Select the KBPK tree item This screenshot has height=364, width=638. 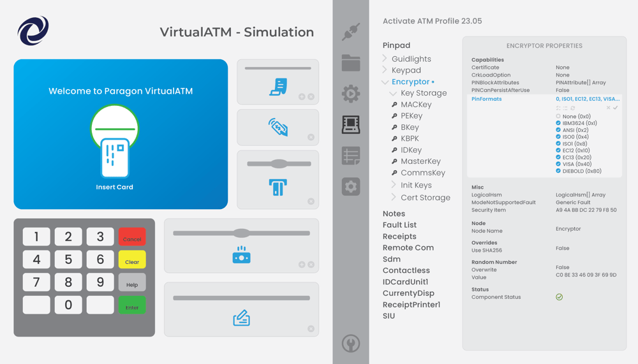pyautogui.click(x=410, y=139)
